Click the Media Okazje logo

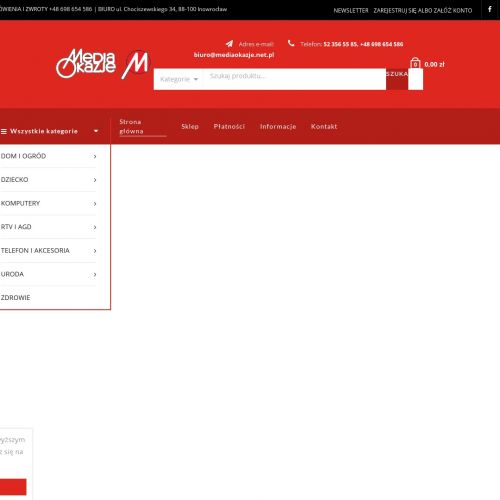[86, 63]
